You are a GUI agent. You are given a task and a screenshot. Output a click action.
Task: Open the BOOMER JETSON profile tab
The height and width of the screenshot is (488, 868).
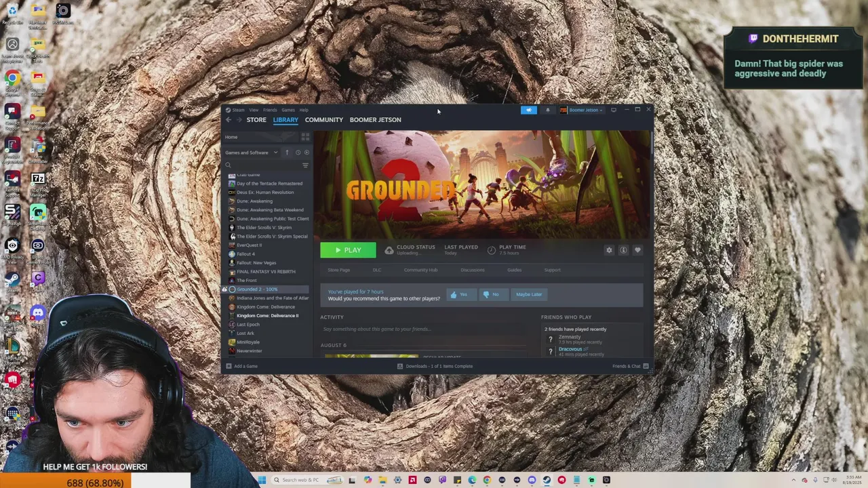tap(375, 120)
